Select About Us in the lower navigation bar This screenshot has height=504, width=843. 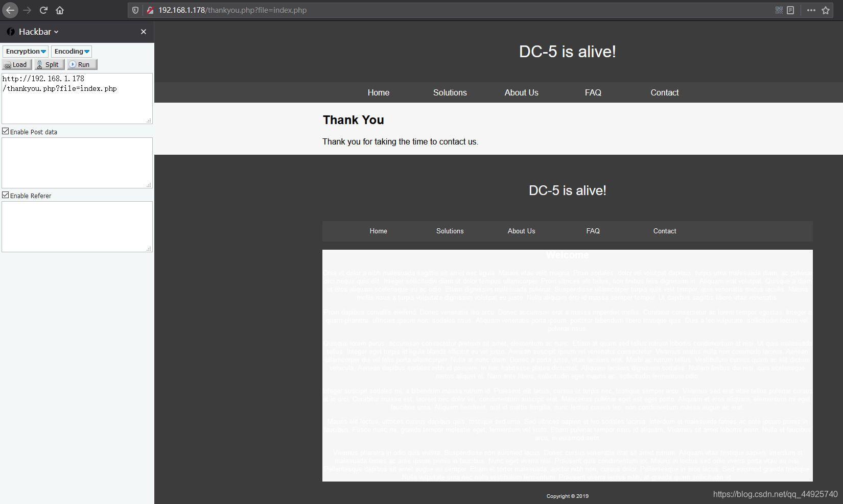pos(522,231)
